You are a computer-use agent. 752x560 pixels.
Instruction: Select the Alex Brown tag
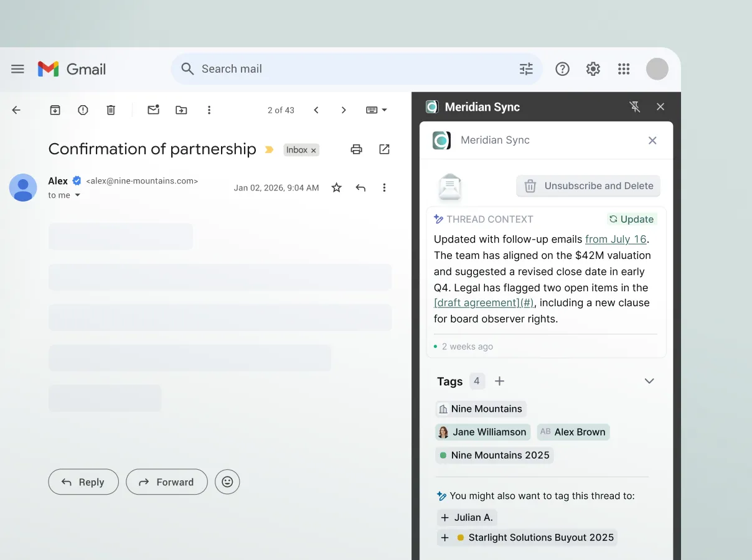point(573,432)
